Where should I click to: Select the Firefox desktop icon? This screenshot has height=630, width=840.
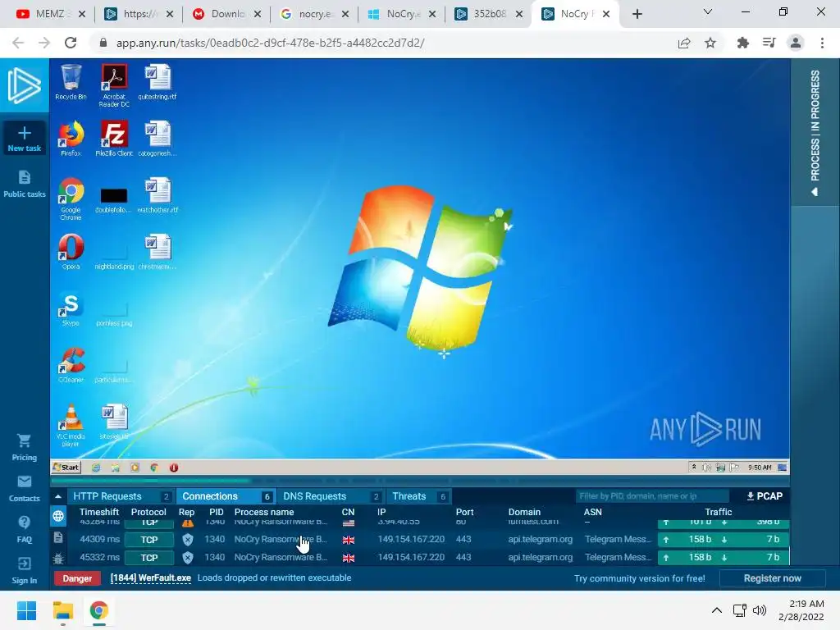pos(71,139)
